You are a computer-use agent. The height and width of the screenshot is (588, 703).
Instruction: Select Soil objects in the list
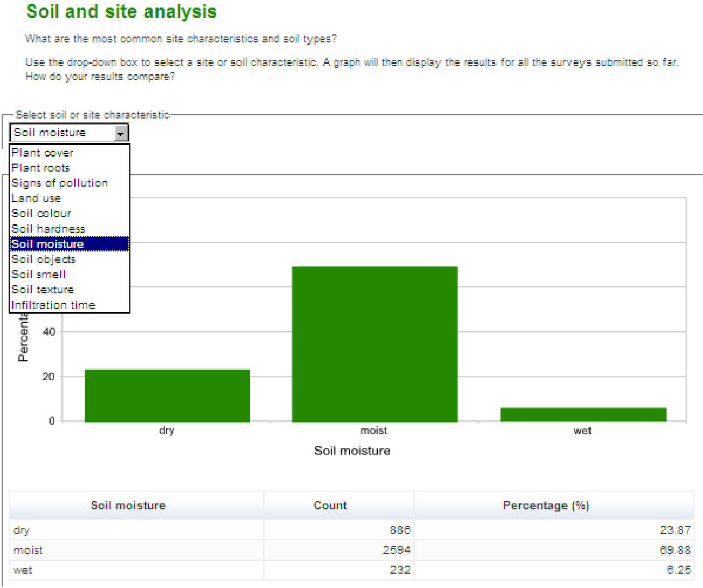pos(43,259)
